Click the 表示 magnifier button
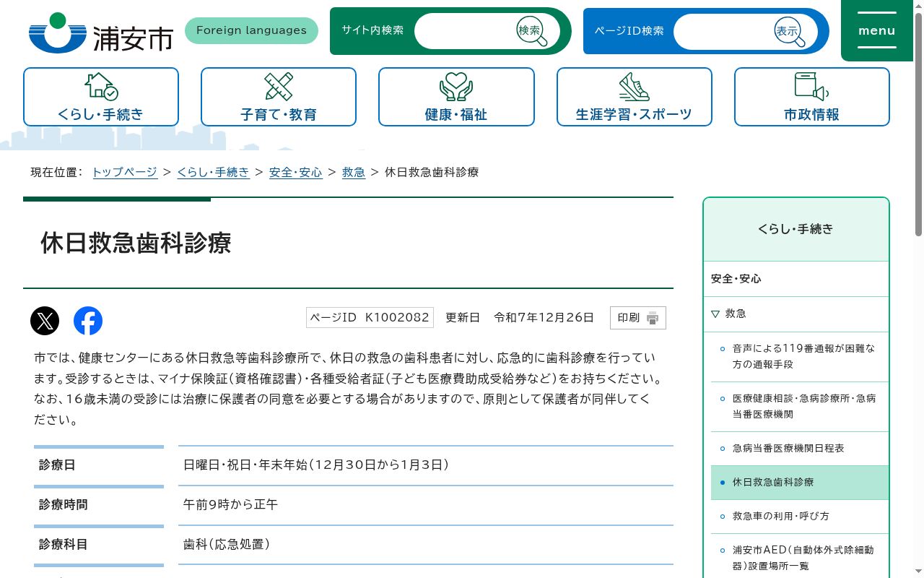 tap(790, 32)
